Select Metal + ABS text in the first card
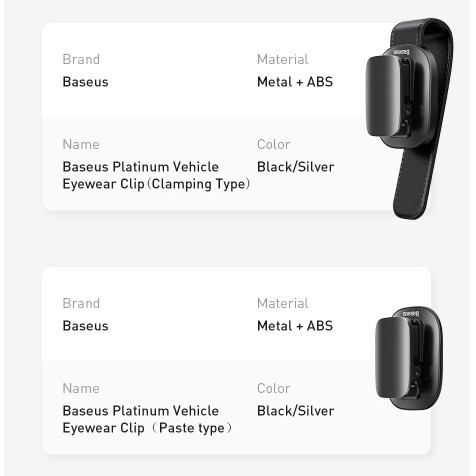This screenshot has width=476, height=476. click(x=295, y=82)
